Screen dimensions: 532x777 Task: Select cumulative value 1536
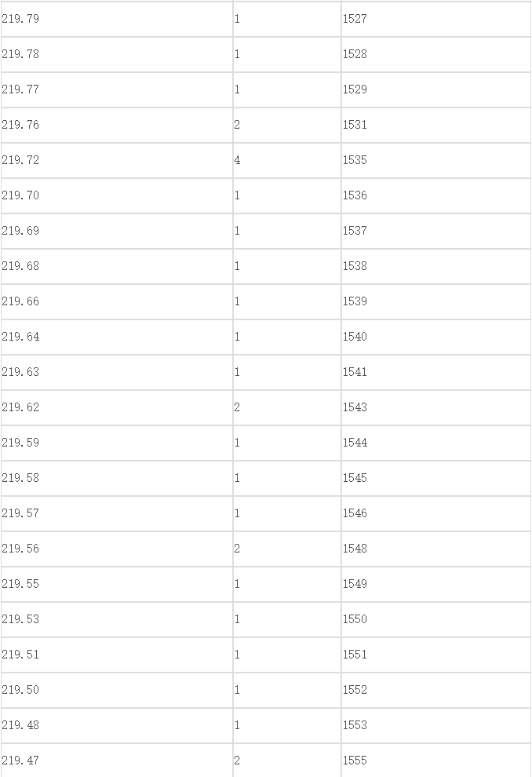[x=436, y=195]
